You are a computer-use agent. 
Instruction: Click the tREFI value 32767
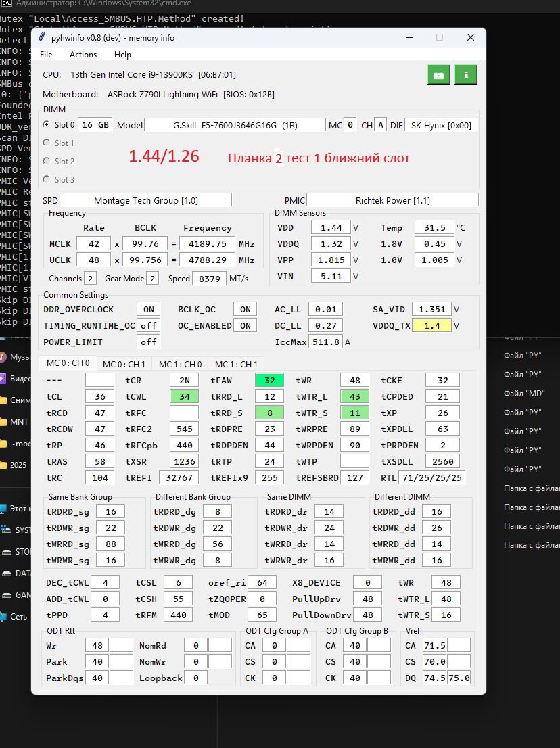tap(179, 477)
